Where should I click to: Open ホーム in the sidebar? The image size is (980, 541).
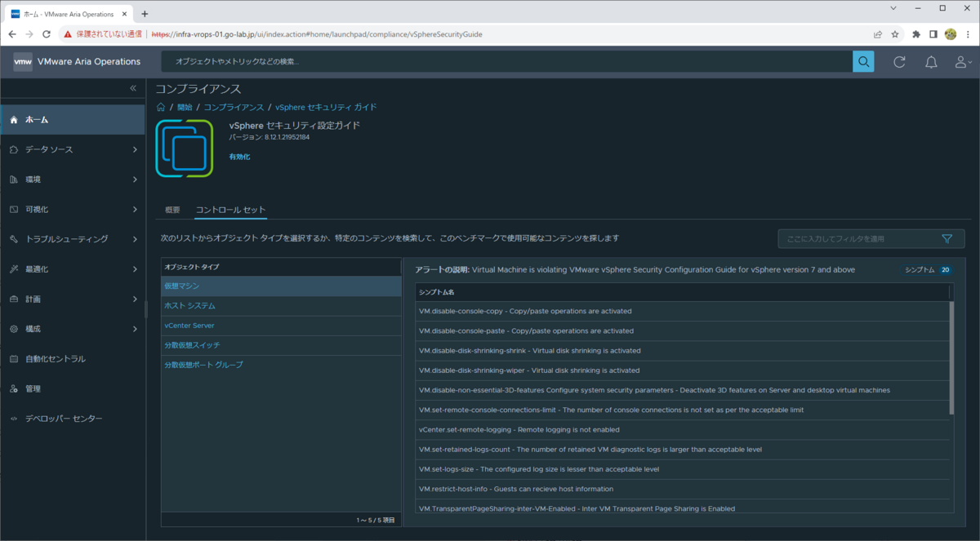73,119
